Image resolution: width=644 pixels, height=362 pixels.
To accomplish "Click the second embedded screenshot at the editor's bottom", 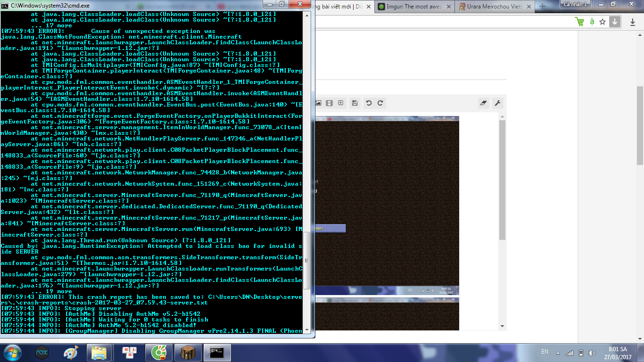I will coord(387,313).
